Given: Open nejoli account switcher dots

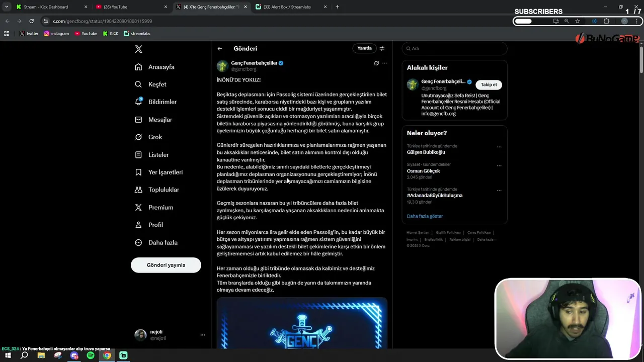Looking at the screenshot, I should [203, 335].
